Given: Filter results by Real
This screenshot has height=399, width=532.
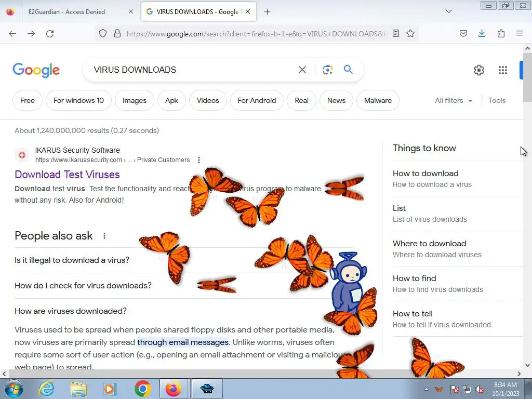Looking at the screenshot, I should click(301, 100).
